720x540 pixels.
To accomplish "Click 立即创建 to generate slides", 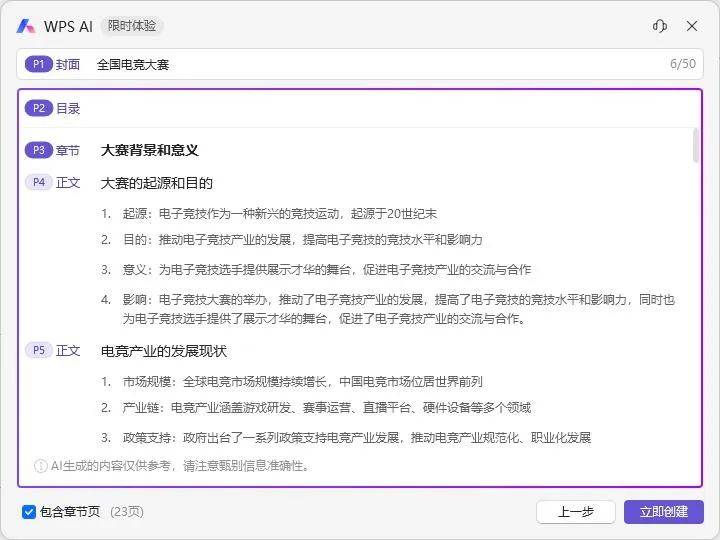I will pyautogui.click(x=663, y=512).
